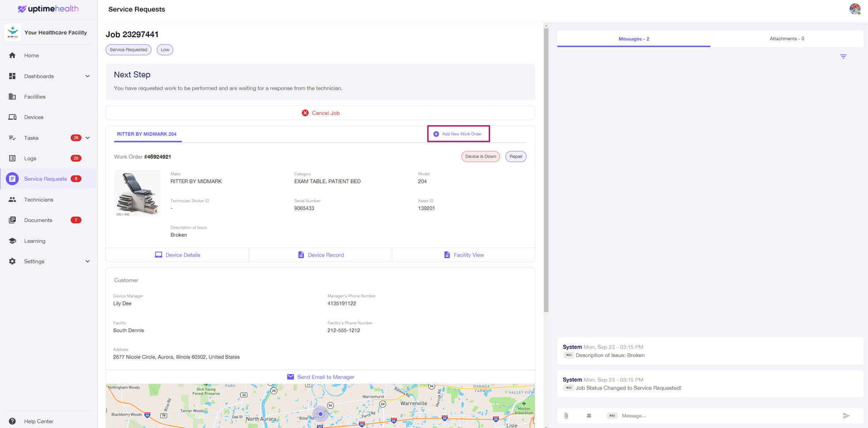Screen dimensions: 868x428
Task: Click the Technicians sidebar icon
Action: (x=12, y=199)
